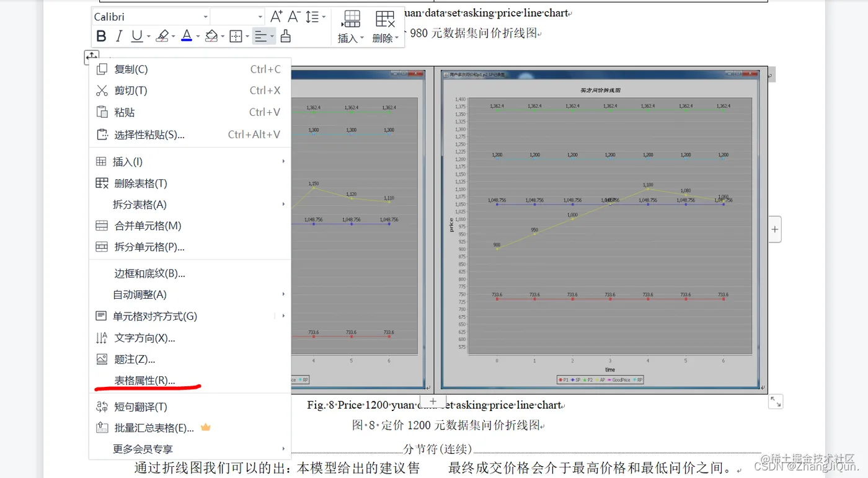Click the translate icon beside 短句翻译
The width and height of the screenshot is (868, 478).
coord(102,407)
